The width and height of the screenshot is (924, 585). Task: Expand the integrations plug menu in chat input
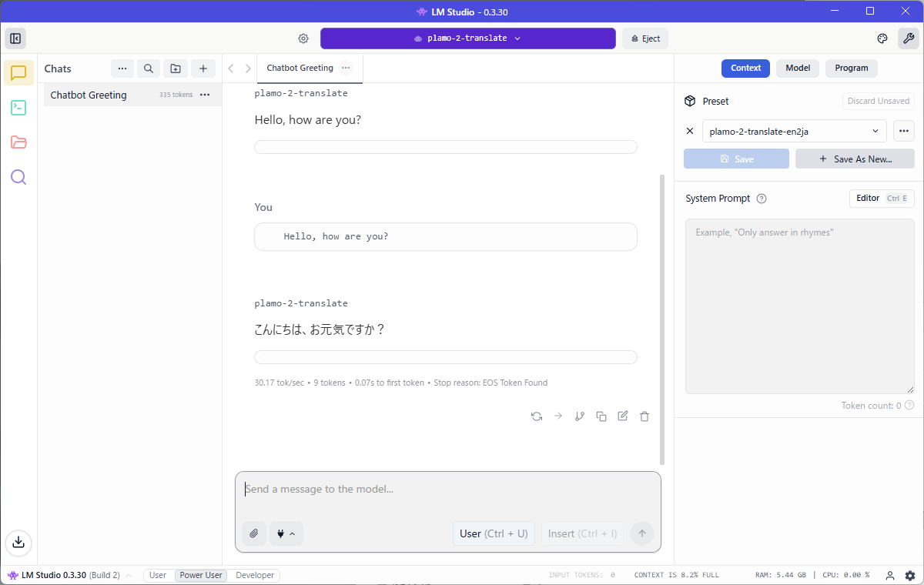click(x=286, y=533)
